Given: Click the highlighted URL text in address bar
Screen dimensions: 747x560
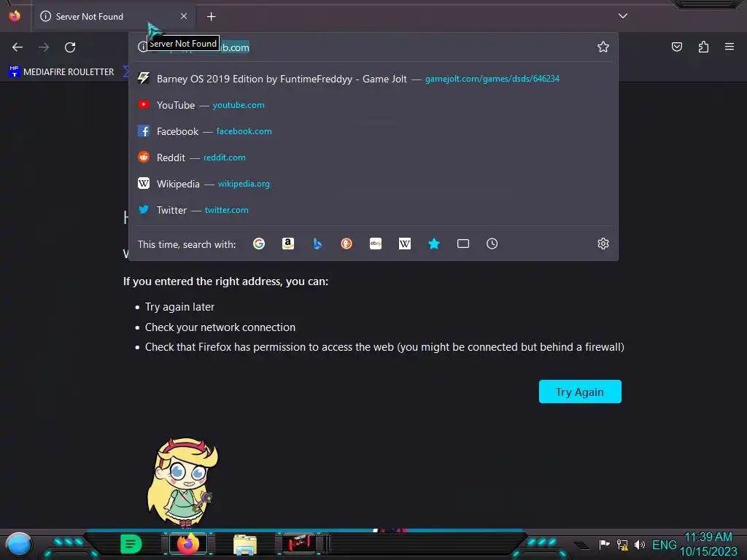Looking at the screenshot, I should coord(236,47).
